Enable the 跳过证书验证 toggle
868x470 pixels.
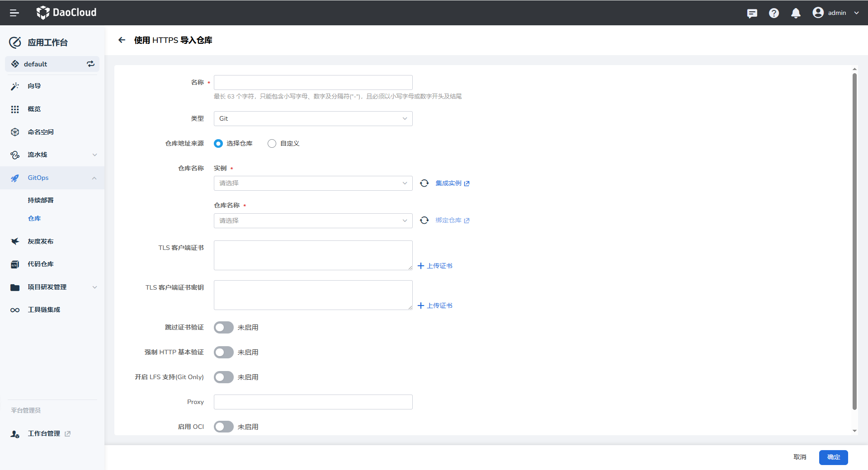[224, 327]
